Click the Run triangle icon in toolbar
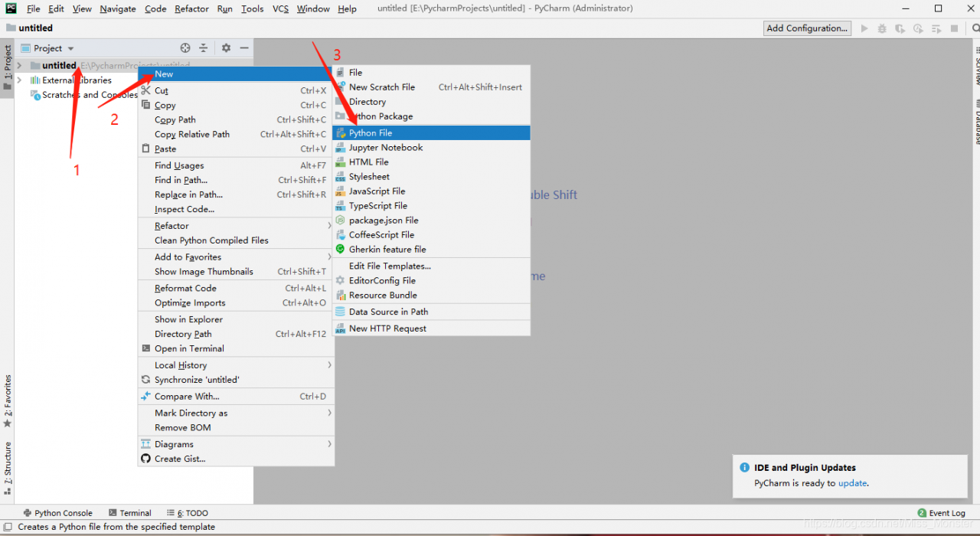The height and width of the screenshot is (536, 980). 864,28
